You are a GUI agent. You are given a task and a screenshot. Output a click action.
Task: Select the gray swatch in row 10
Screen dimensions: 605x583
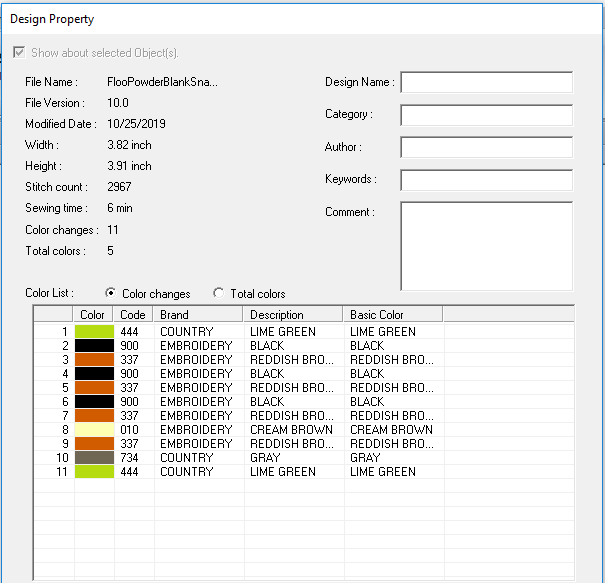(94, 458)
